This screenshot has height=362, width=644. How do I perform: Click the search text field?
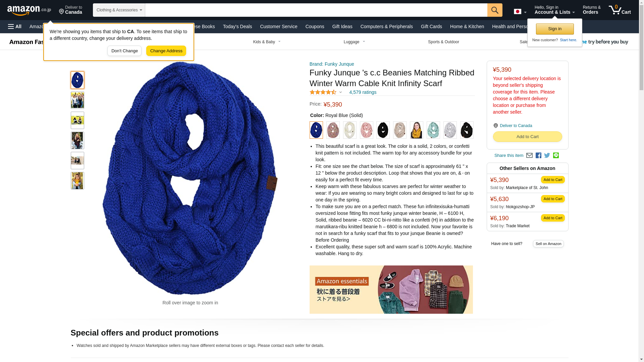click(x=316, y=10)
